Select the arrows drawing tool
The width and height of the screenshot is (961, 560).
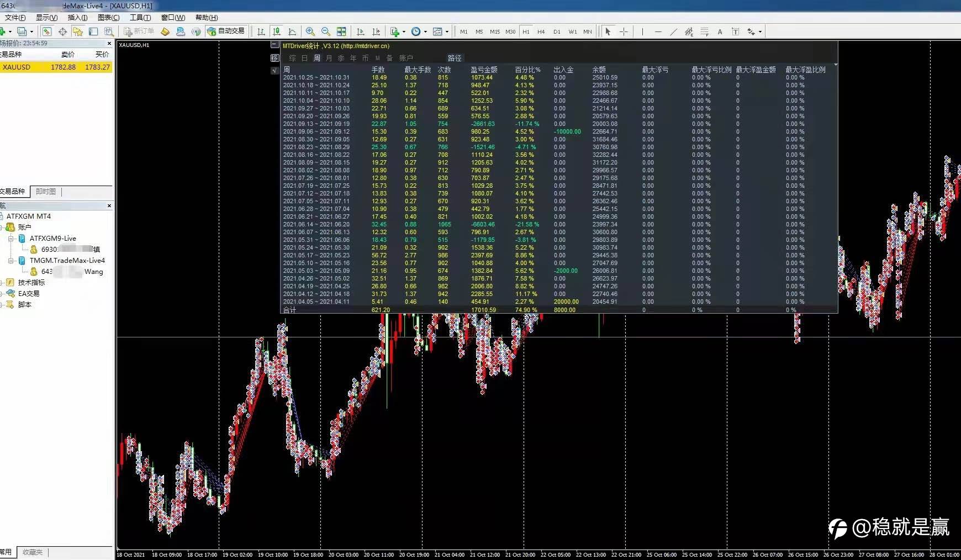click(x=751, y=31)
